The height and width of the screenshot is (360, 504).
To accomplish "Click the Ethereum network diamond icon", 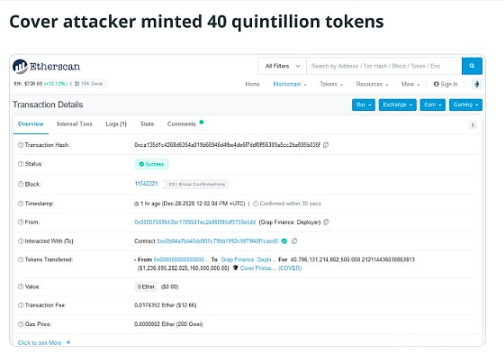I will (477, 84).
